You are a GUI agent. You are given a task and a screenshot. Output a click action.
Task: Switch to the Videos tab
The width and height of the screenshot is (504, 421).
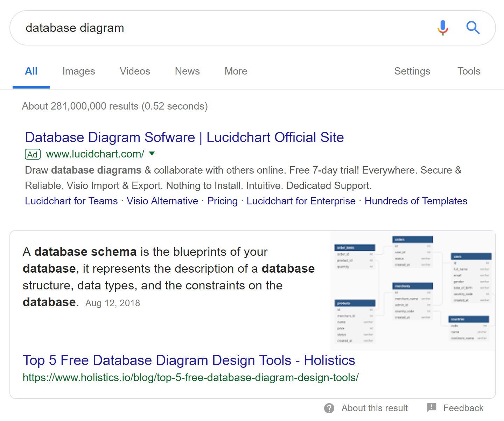[135, 71]
